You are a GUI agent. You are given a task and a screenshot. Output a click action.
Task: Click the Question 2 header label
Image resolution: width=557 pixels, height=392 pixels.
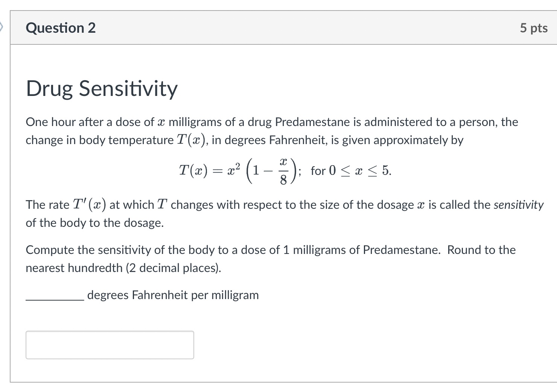(x=61, y=27)
